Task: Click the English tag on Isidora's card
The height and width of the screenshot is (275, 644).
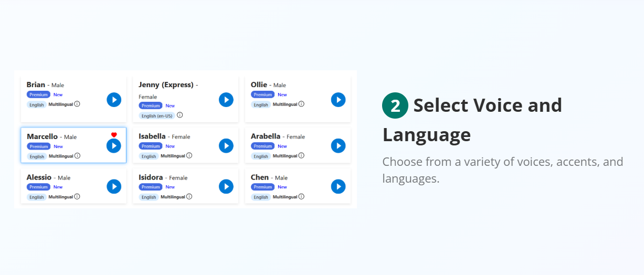Action: pos(149,197)
